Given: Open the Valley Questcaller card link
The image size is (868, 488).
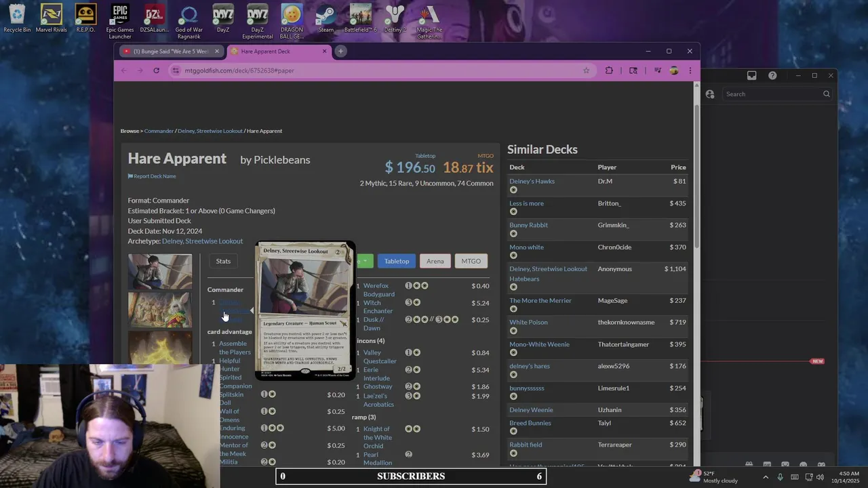Looking at the screenshot, I should point(380,357).
